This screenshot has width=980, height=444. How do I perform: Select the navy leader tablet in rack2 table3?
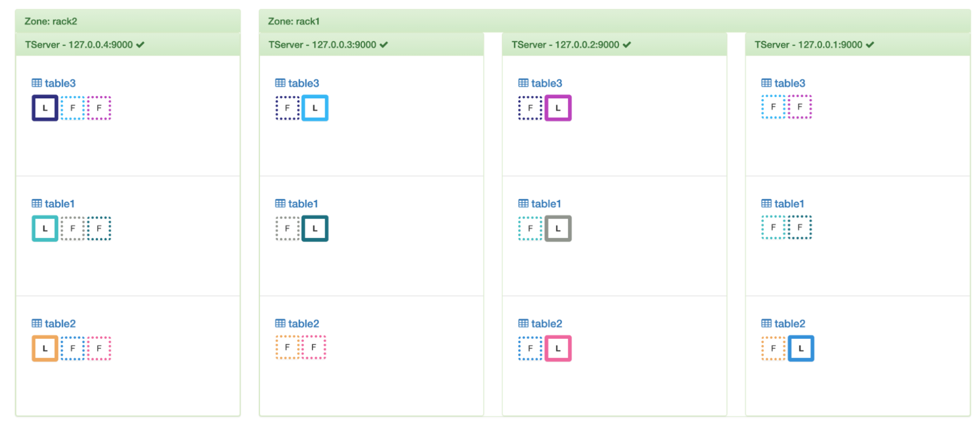pyautogui.click(x=45, y=108)
